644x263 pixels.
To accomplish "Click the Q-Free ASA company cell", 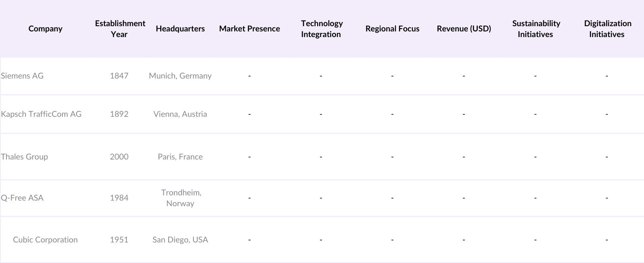I will point(22,198).
